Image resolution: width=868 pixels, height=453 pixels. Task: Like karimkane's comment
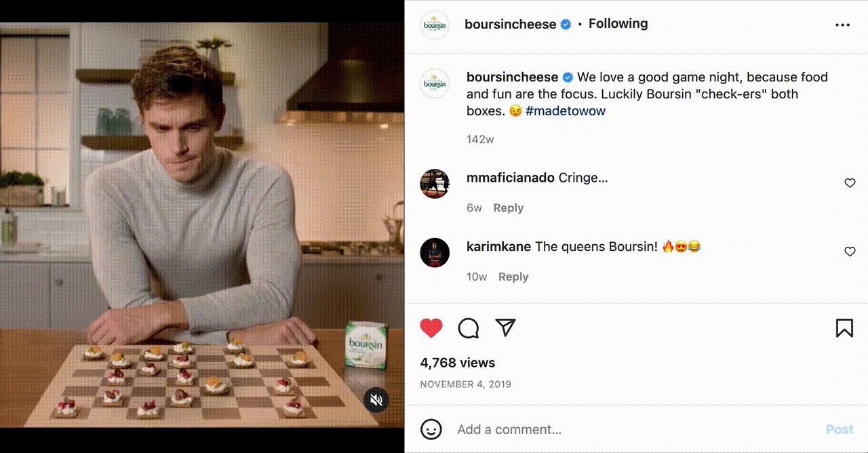pos(850,252)
